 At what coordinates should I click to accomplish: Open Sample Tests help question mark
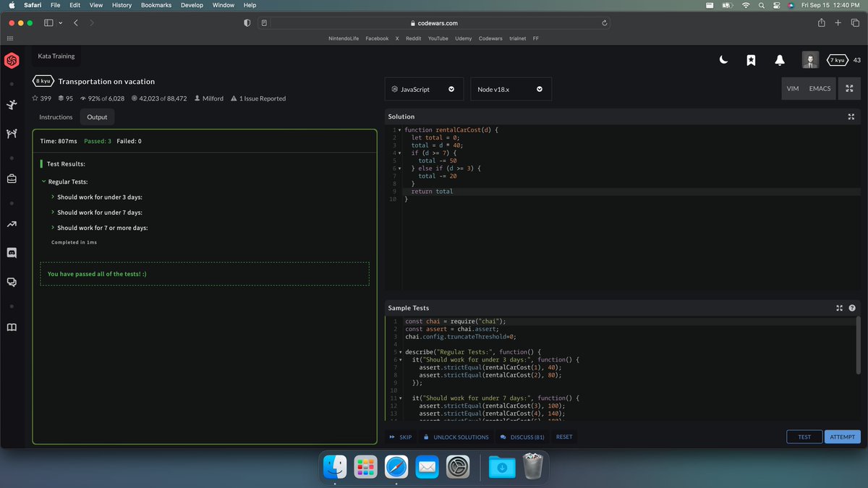(852, 308)
